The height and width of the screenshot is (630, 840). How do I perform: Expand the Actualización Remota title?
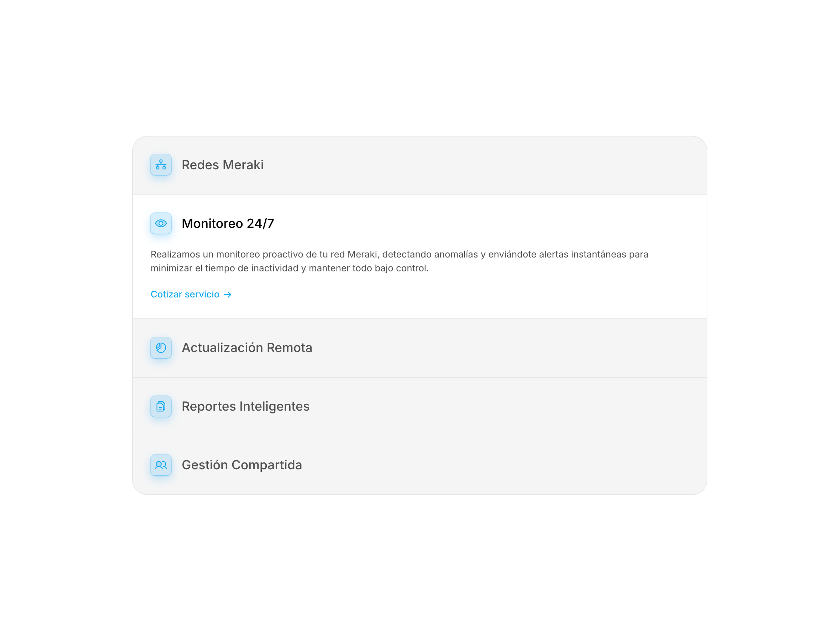click(247, 348)
